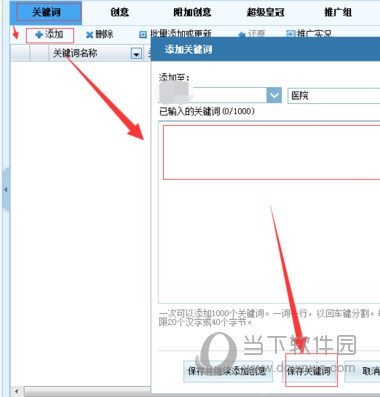Select the 推广组 tab
380x397 pixels.
click(338, 13)
